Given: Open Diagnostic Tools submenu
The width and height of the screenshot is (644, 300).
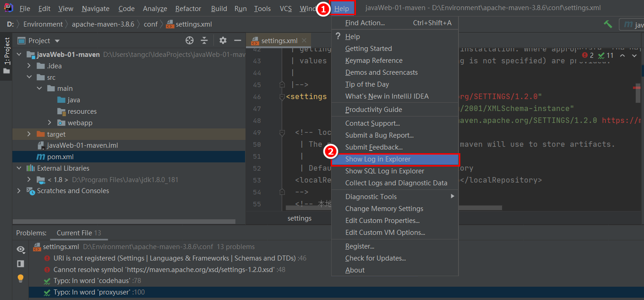Looking at the screenshot, I should tap(395, 196).
